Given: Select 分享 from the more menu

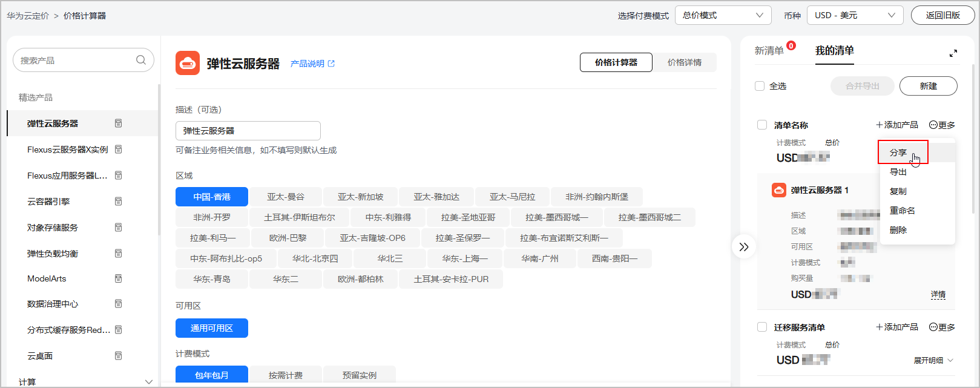Looking at the screenshot, I should pos(899,153).
